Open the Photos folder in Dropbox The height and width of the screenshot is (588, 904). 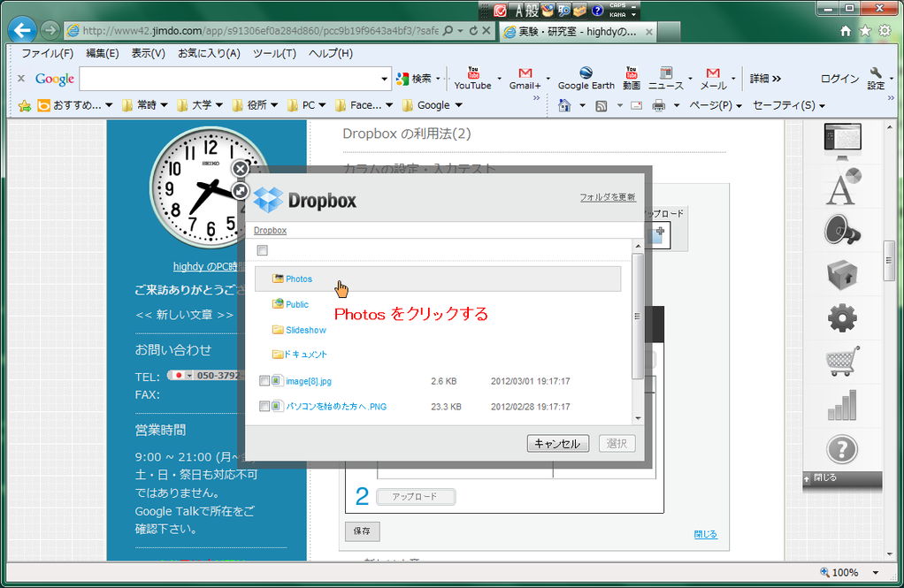299,279
